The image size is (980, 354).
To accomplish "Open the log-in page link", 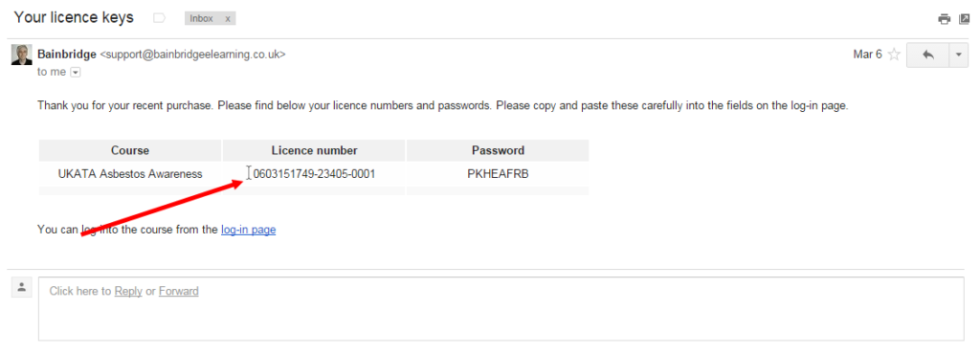I will [x=248, y=230].
